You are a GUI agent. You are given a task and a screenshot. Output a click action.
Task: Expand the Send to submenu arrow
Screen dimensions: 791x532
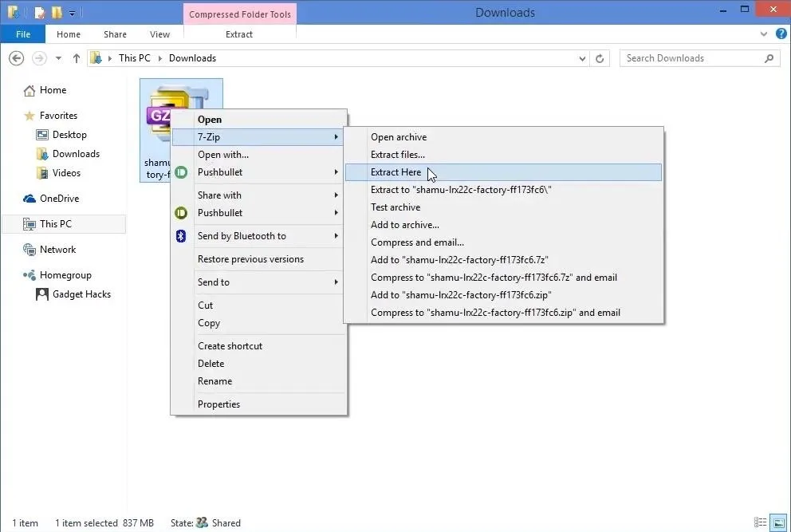click(x=336, y=282)
